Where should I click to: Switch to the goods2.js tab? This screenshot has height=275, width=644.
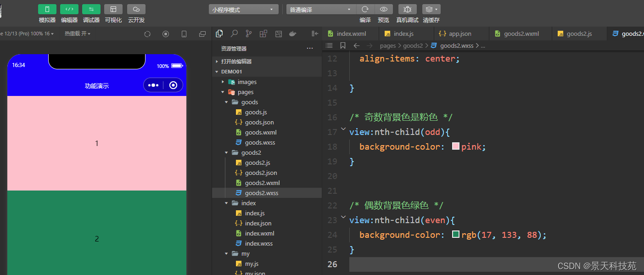[579, 34]
